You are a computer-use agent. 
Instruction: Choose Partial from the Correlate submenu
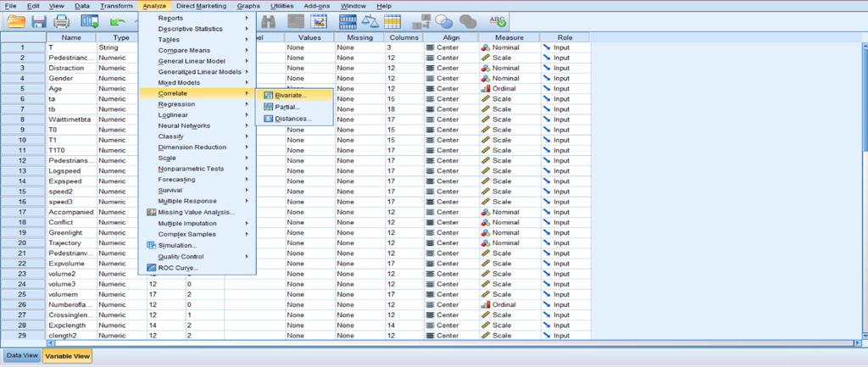click(294, 108)
